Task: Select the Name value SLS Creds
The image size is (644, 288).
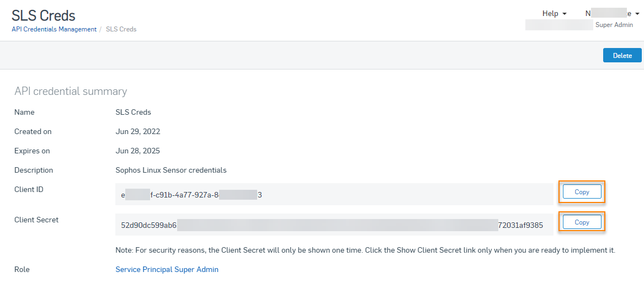Action: pyautogui.click(x=133, y=112)
